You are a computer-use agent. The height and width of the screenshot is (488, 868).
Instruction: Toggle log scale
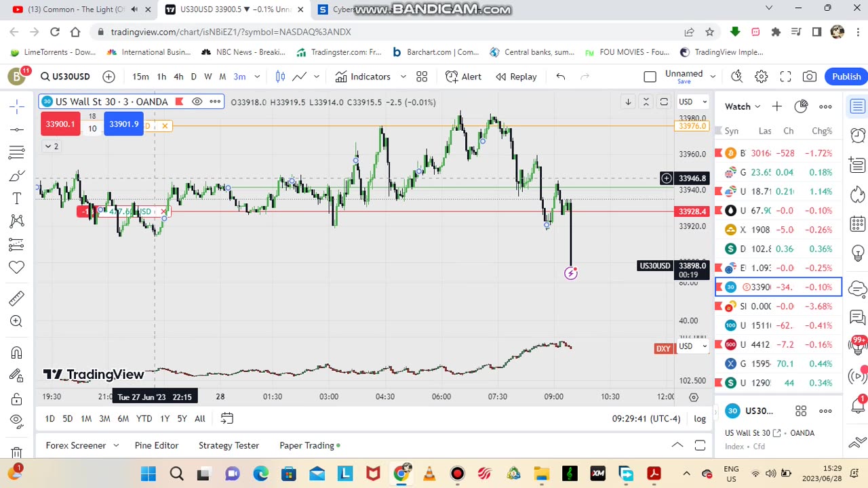700,419
